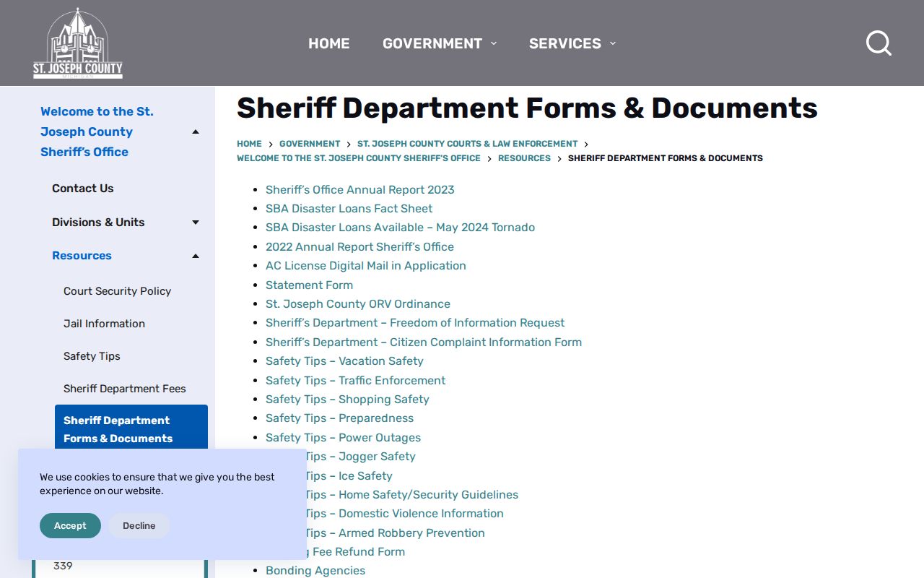
Task: Click Welcome to the St. Joseph County Sheriff's Office sidebar link
Action: [97, 131]
